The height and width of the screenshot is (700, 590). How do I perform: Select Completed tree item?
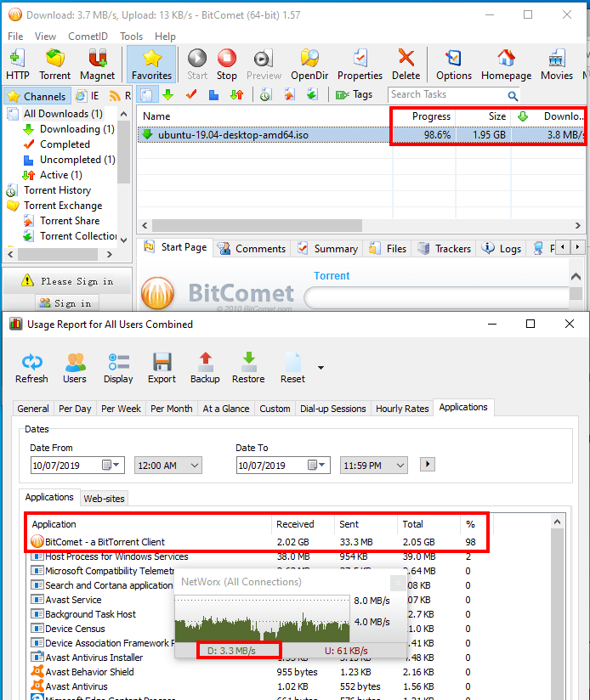[65, 144]
